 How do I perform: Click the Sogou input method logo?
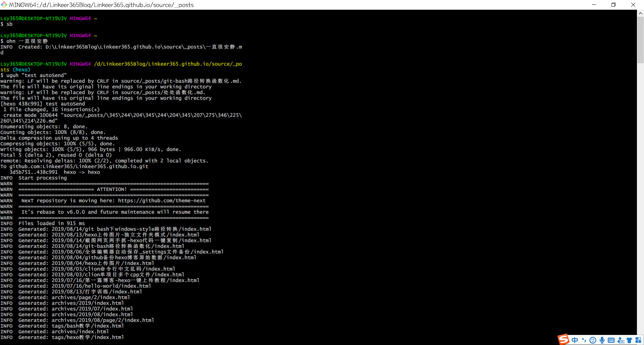click(563, 339)
